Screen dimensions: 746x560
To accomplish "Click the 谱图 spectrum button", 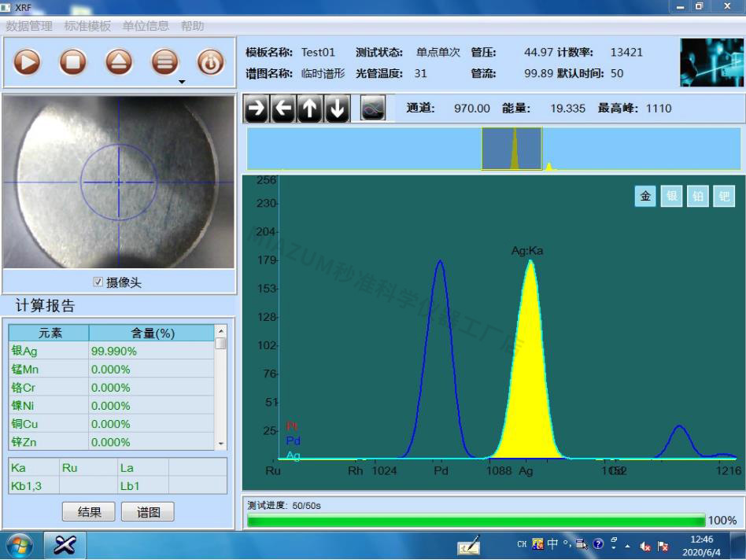I will 148,512.
